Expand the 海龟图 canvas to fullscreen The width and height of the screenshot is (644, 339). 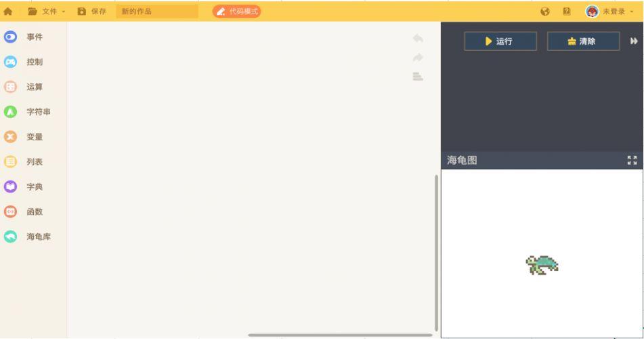pos(632,161)
